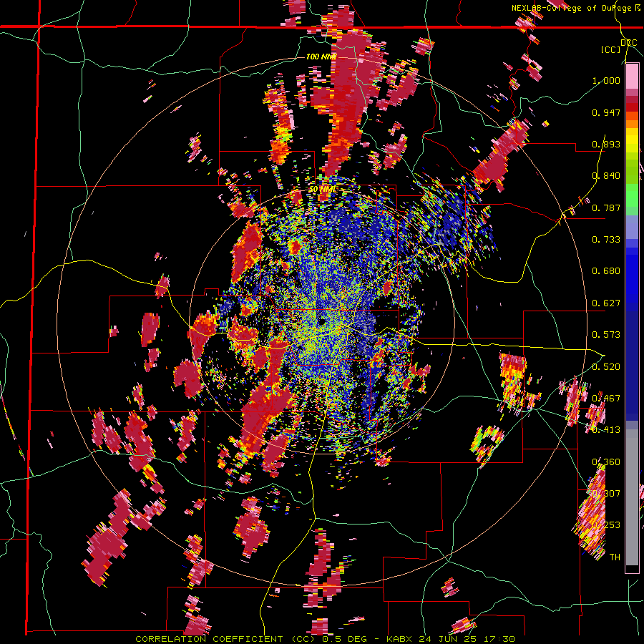The width and height of the screenshot is (644, 644).
Task: Pick the pink band atop the color scale
Action: pos(632,76)
